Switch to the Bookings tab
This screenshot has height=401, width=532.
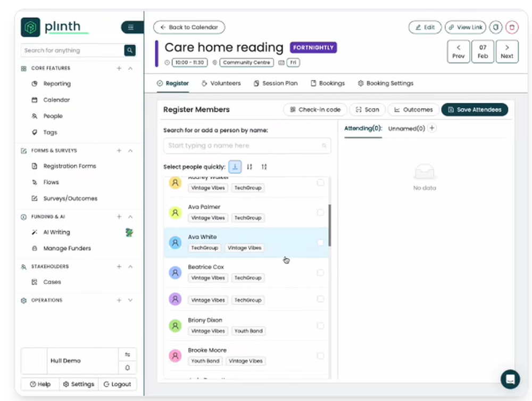(x=328, y=83)
